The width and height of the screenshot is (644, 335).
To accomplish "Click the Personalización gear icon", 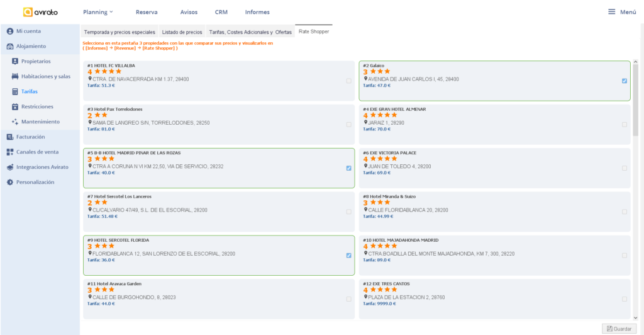I will [10, 182].
